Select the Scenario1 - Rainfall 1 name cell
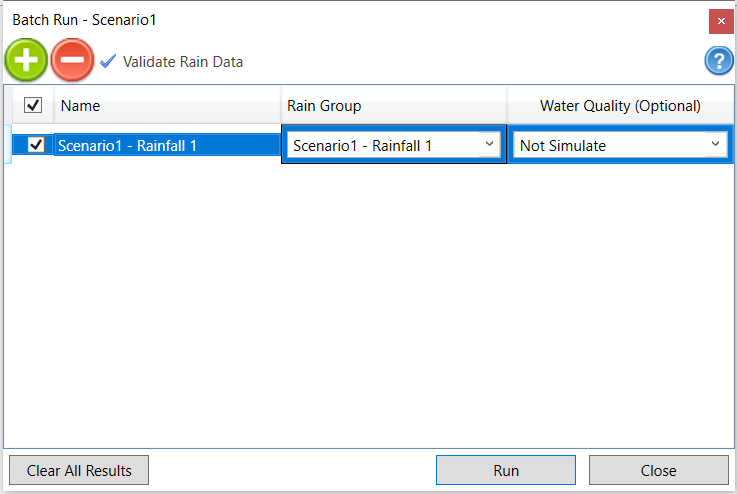737x494 pixels. 166,146
